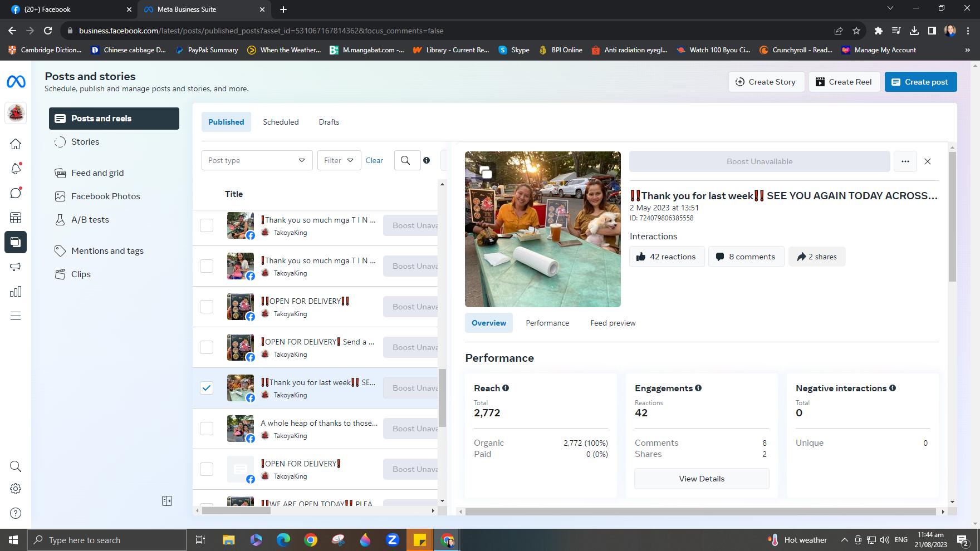This screenshot has width=980, height=551.
Task: Expand the Post type dropdown
Action: (x=257, y=160)
